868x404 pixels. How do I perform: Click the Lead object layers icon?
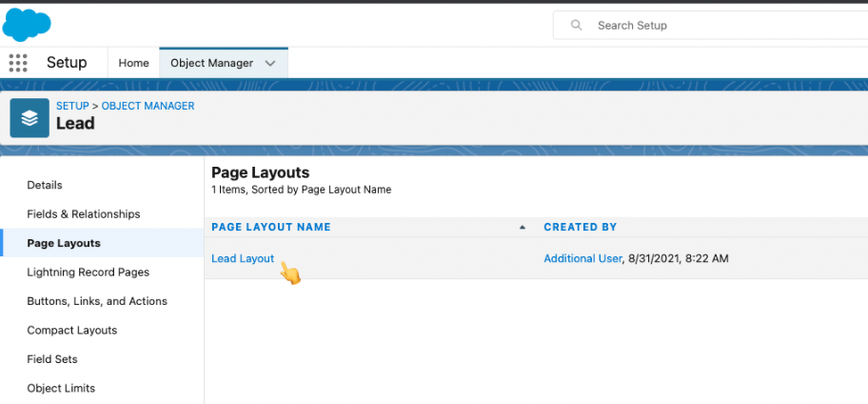point(30,118)
